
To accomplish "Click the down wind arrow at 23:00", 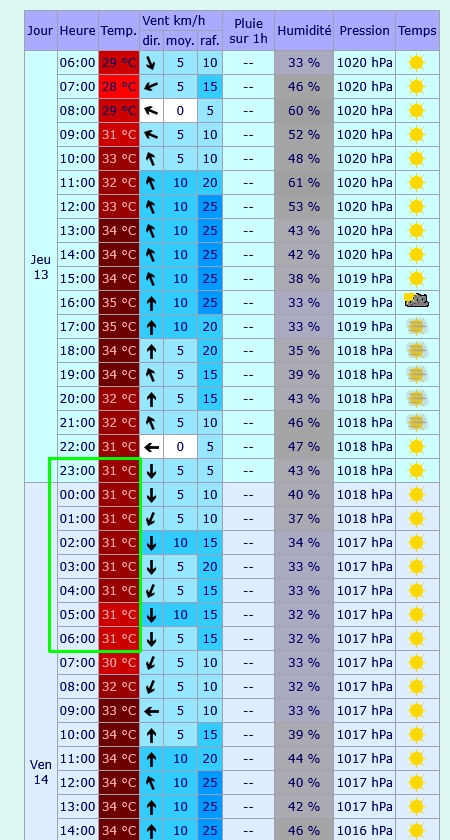I will click(152, 471).
